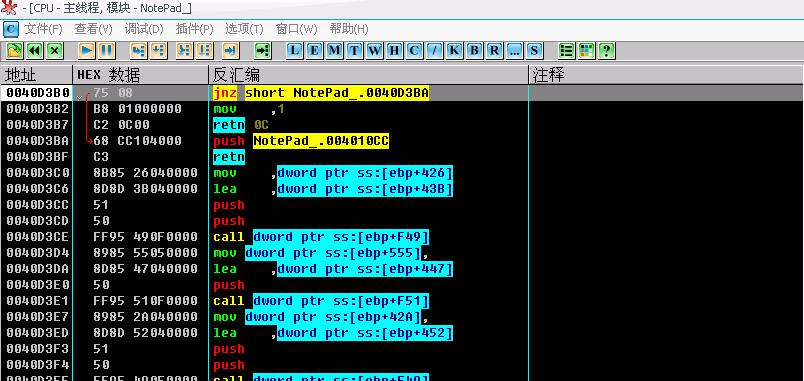Select mov dword ptr ss:[ebp+42A] instruction

point(321,317)
